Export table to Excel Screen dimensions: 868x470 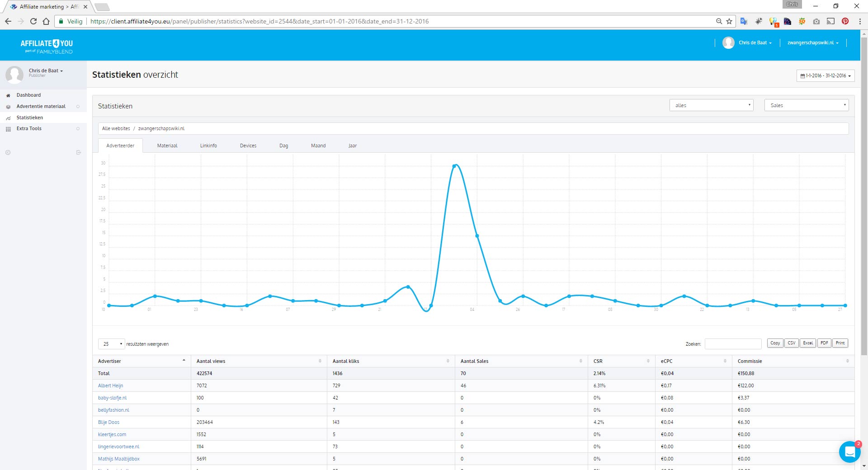pos(808,343)
